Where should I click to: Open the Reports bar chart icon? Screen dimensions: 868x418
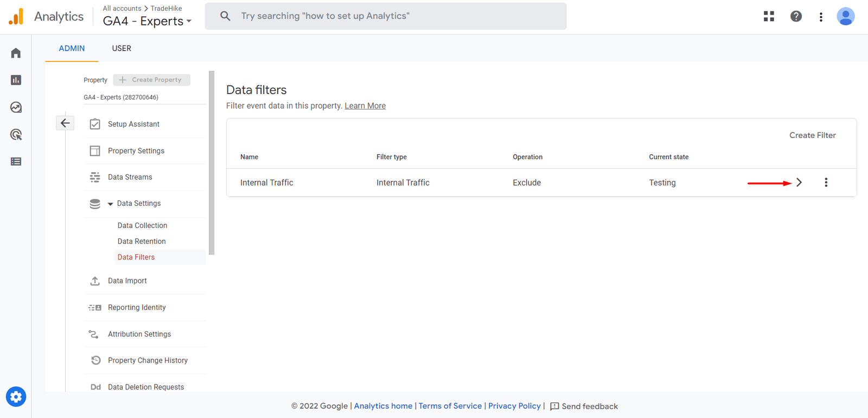[x=16, y=80]
